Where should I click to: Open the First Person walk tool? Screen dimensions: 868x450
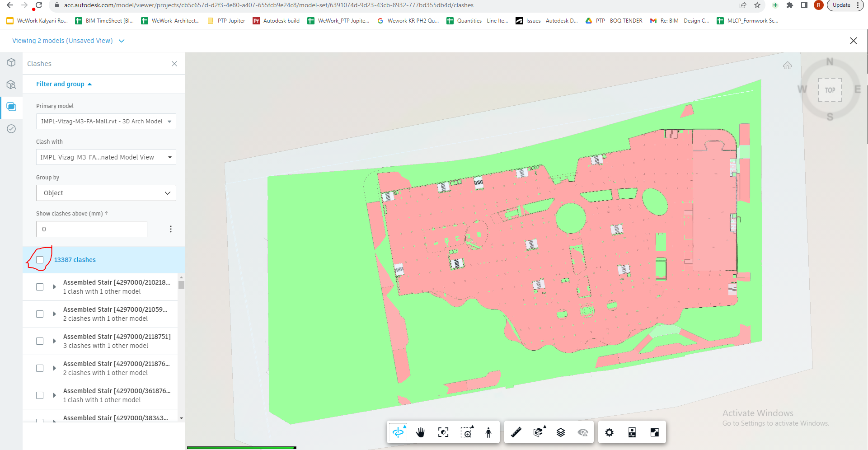pos(488,432)
